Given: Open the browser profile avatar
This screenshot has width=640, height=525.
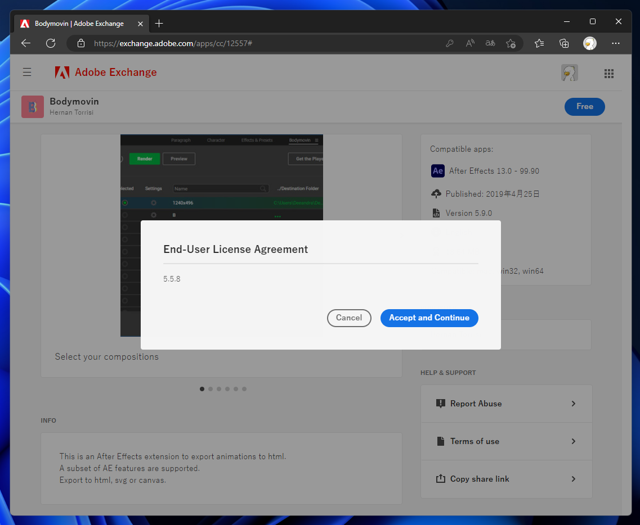Looking at the screenshot, I should 589,43.
